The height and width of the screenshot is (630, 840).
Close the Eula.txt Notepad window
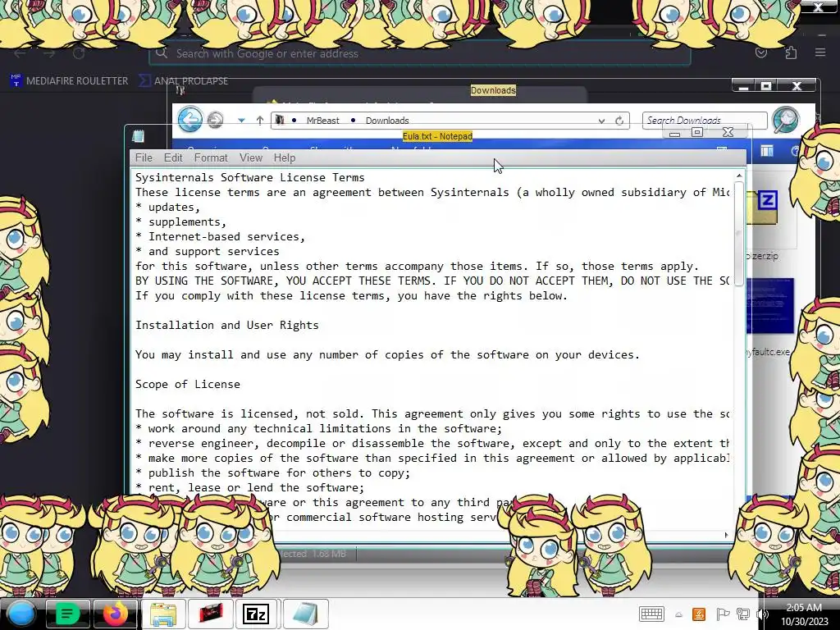(x=728, y=132)
